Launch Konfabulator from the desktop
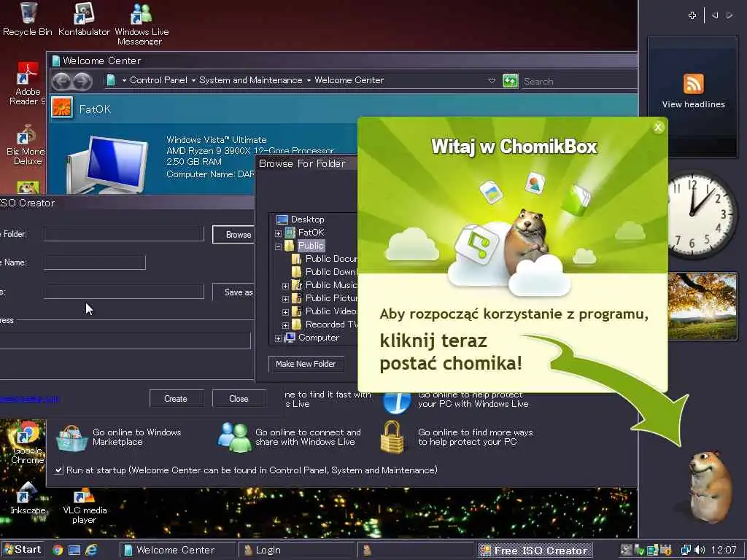The height and width of the screenshot is (560, 747). click(84, 19)
